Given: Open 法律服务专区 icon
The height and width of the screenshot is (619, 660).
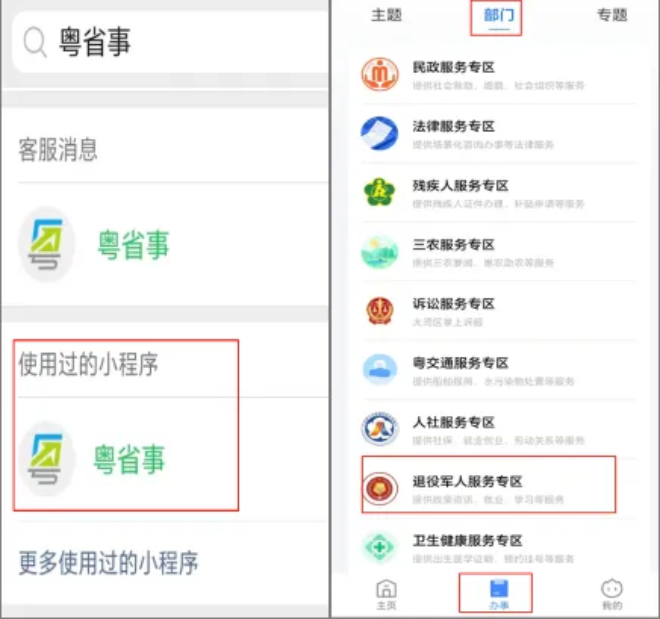Looking at the screenshot, I should click(380, 133).
